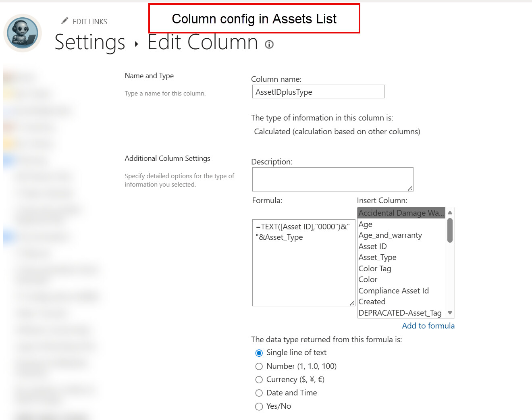Click inside the Description text box

332,179
